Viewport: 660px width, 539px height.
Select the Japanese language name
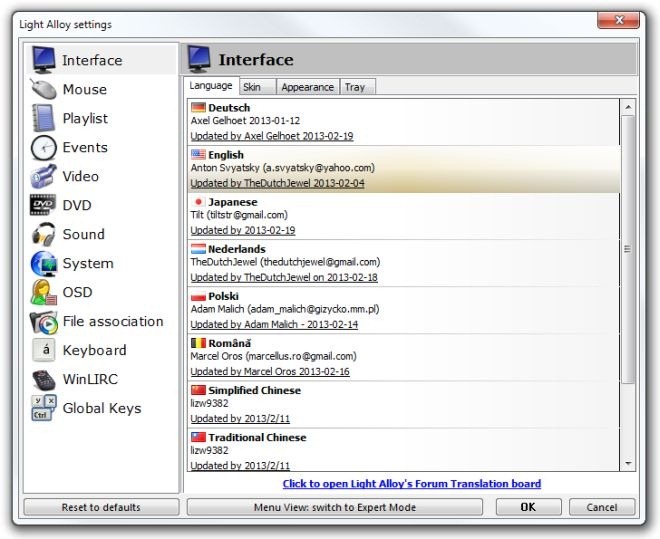233,202
